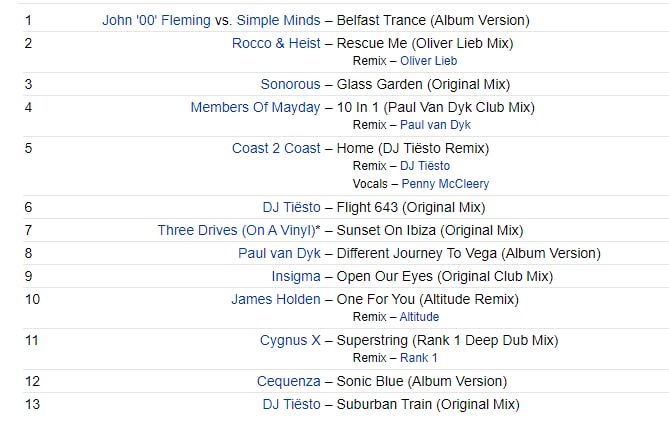Open James Holden artist link
Image resolution: width=669 pixels, height=434 pixels.
[x=276, y=300]
